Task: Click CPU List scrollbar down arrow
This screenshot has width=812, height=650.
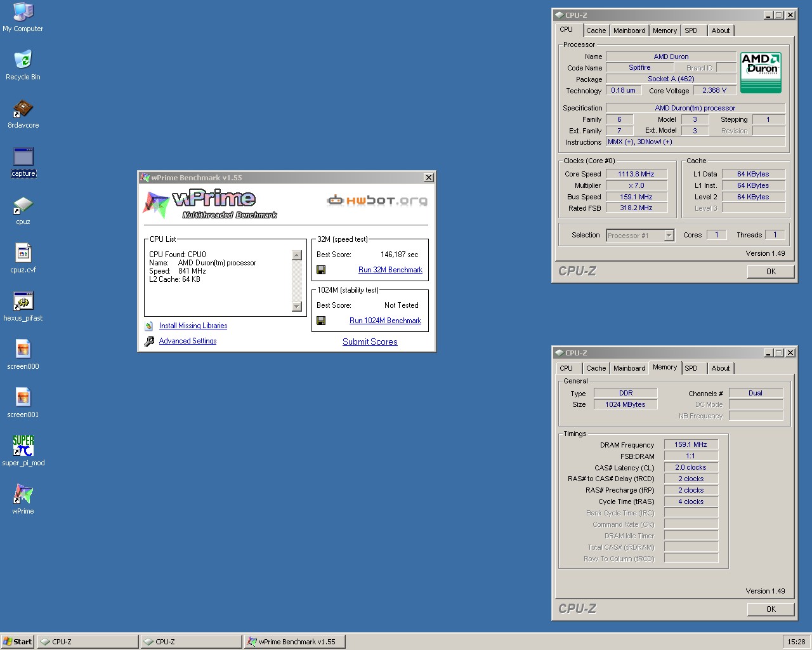Action: (x=296, y=307)
